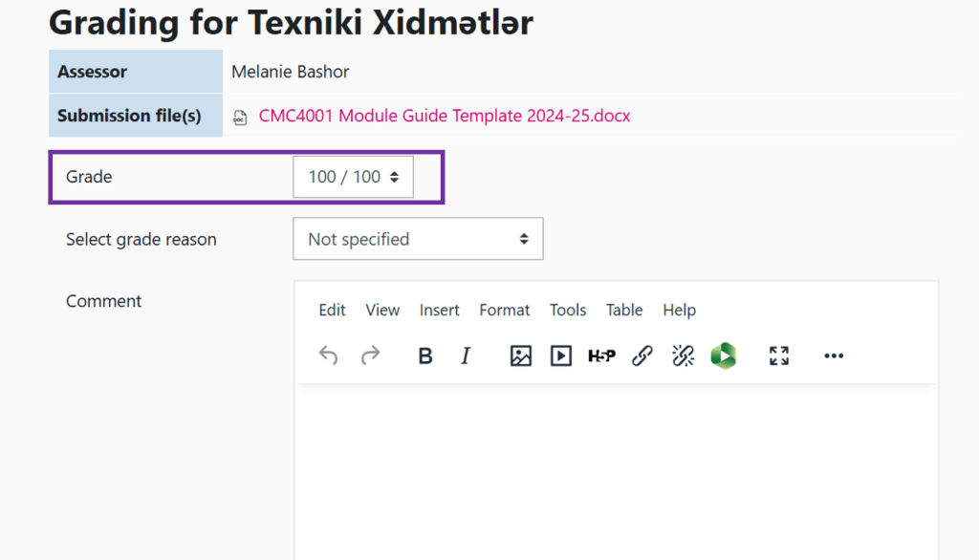Open the Help menu

680,310
